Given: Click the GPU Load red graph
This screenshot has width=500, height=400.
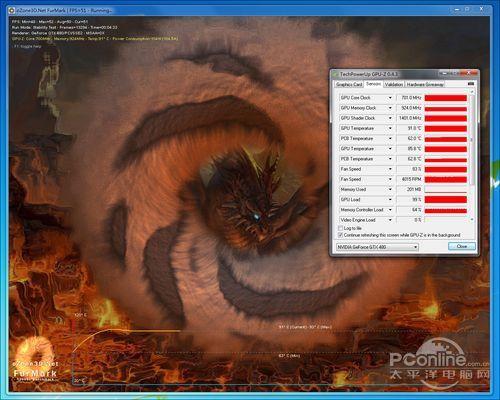Looking at the screenshot, I should click(x=446, y=200).
